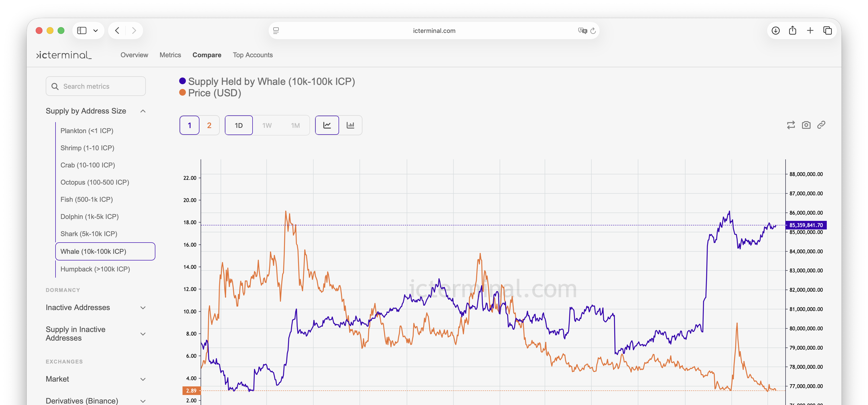Click the swap axes icon
This screenshot has height=405, width=868.
pyautogui.click(x=791, y=125)
